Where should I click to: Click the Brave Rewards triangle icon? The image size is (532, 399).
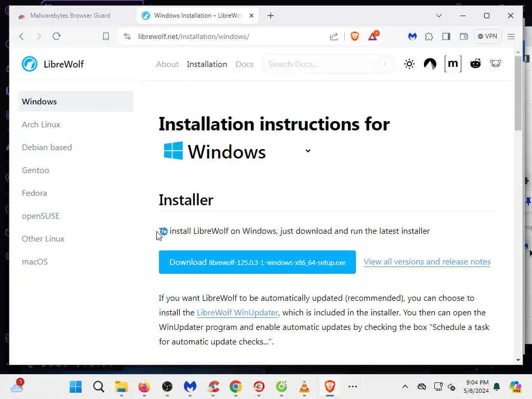(373, 36)
